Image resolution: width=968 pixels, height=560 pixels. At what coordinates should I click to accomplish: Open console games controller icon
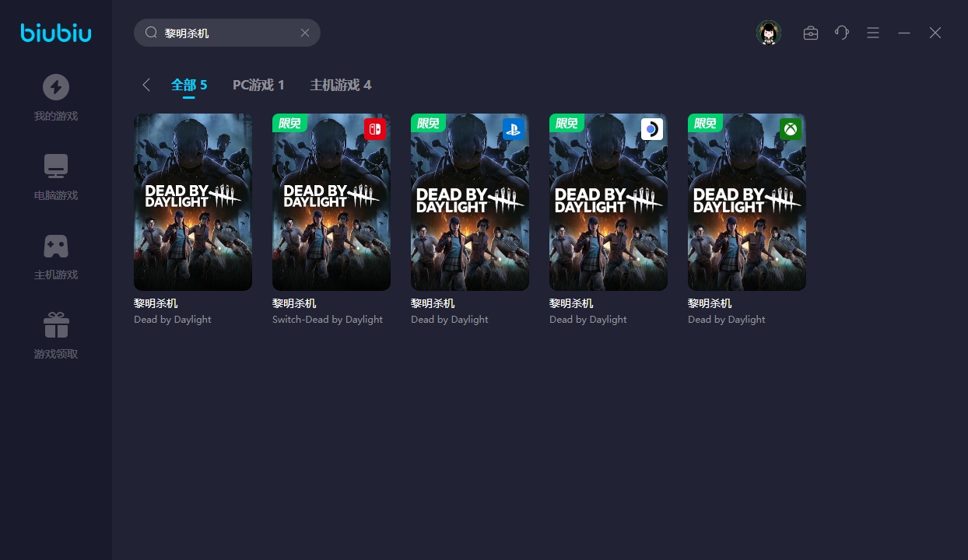[x=56, y=246]
